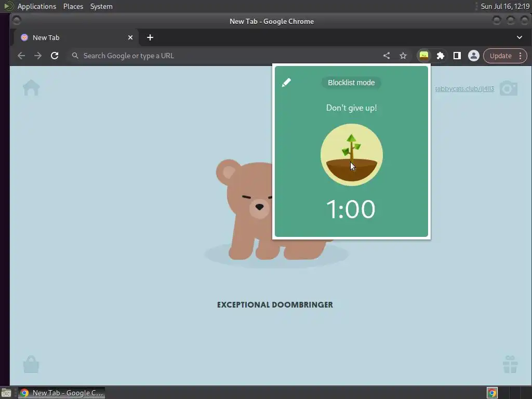Open the Chrome profile avatar menu

[x=474, y=56]
